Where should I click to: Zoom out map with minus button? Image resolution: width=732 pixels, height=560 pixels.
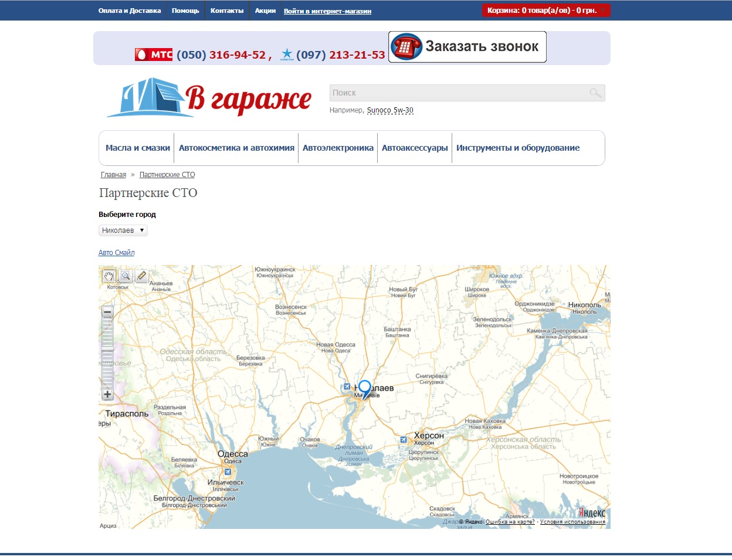click(107, 311)
